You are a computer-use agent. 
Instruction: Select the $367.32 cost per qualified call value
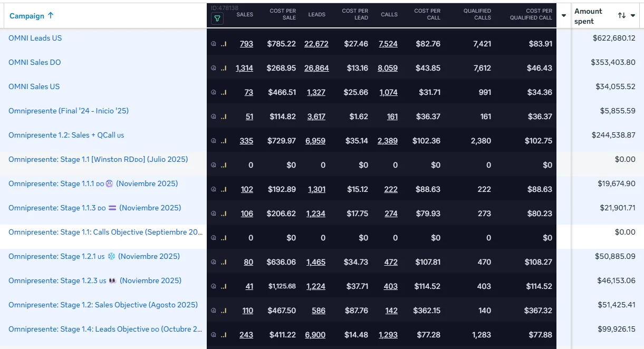click(539, 311)
